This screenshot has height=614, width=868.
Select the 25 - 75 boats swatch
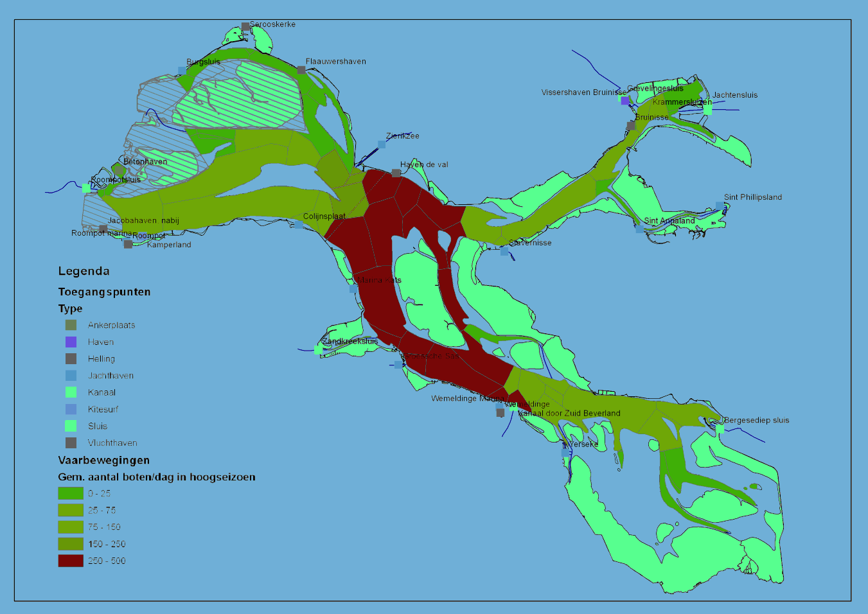coord(71,510)
